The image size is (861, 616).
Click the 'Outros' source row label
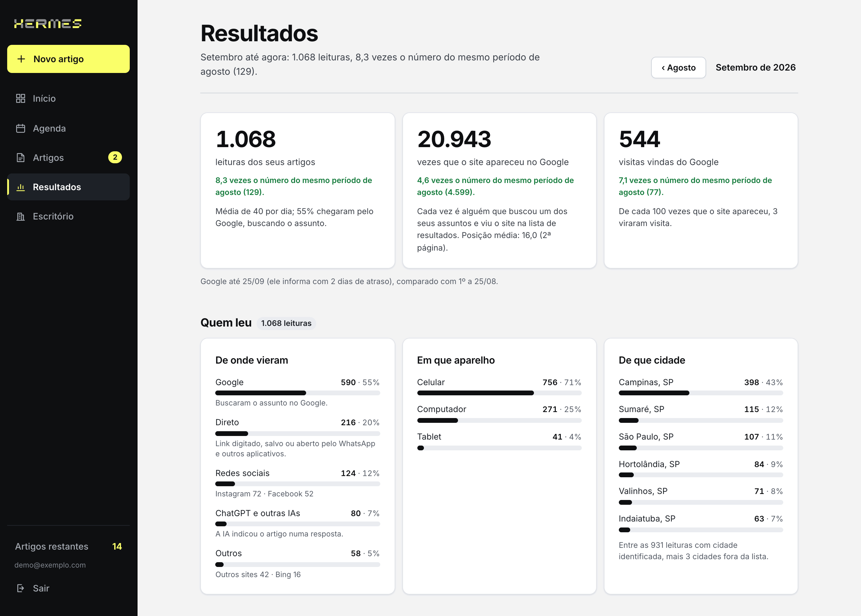(x=229, y=553)
